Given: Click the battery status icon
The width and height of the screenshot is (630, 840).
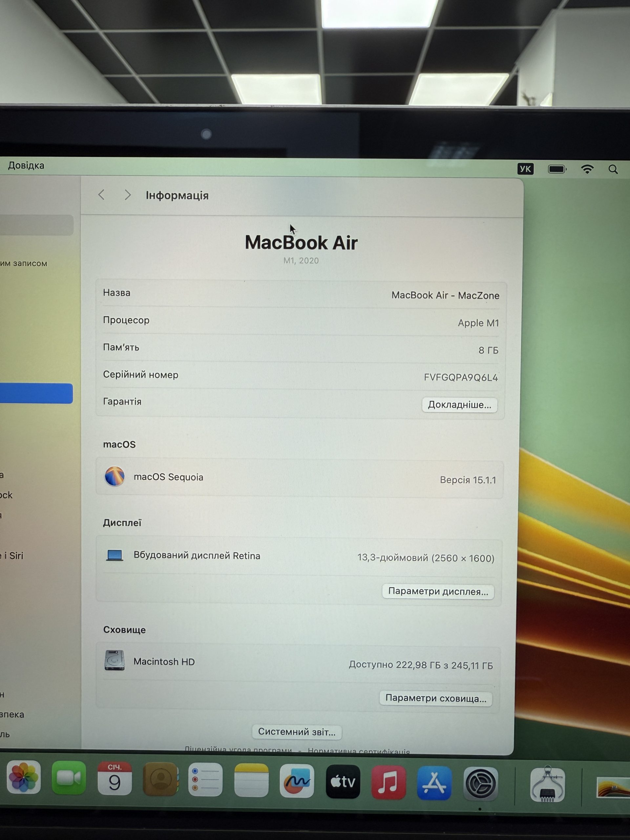Looking at the screenshot, I should pyautogui.click(x=557, y=169).
